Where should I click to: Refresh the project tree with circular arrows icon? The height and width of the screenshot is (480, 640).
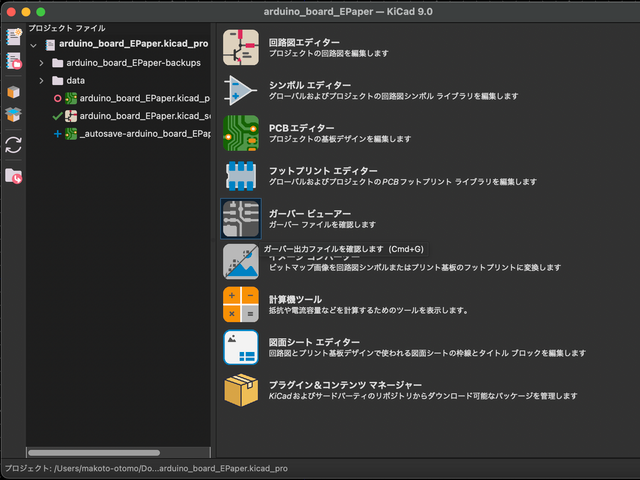[x=13, y=145]
